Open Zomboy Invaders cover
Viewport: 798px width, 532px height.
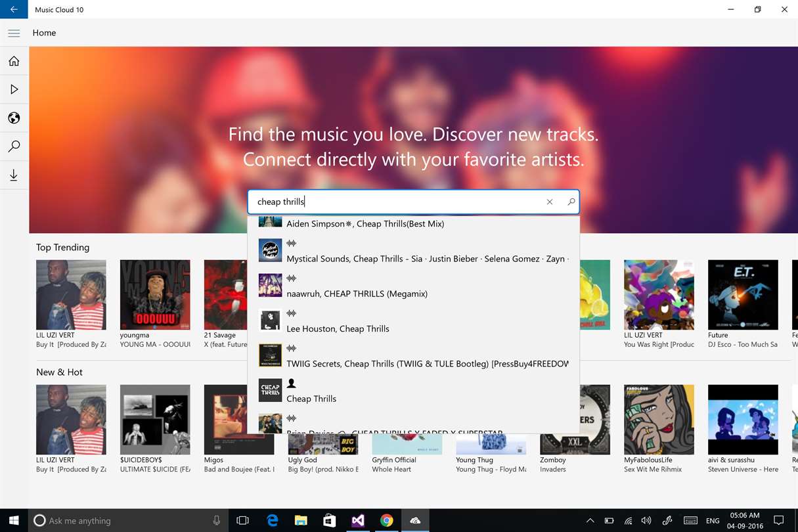pos(575,420)
